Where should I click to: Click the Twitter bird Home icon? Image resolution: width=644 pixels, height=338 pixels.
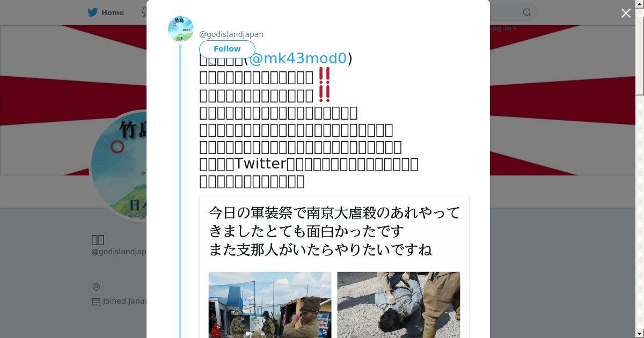tap(93, 12)
